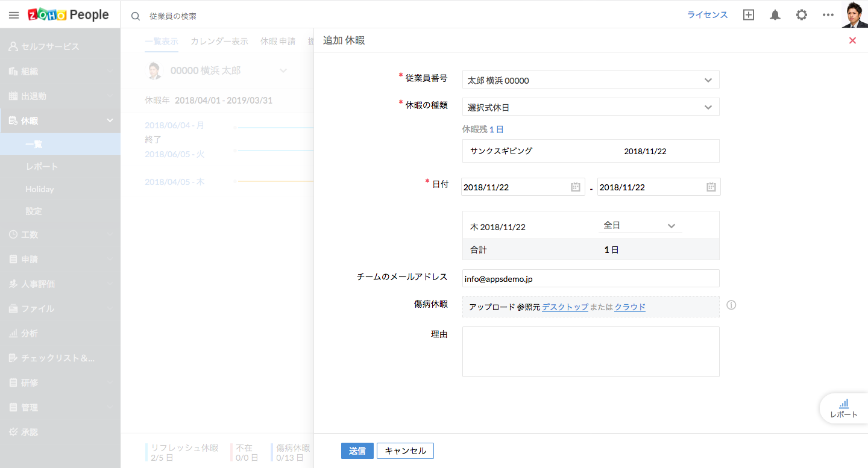Viewport: 868px width, 468px height.
Task: Open the settings gear icon
Action: 802,15
